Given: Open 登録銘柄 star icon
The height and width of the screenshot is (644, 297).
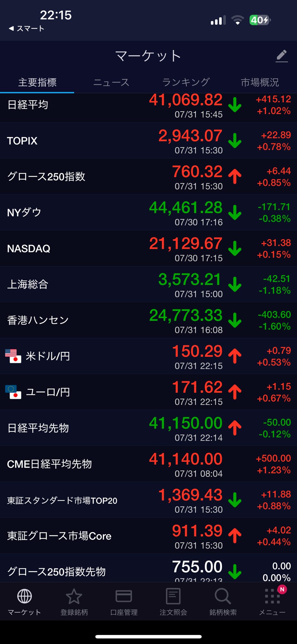Looking at the screenshot, I should (74, 596).
